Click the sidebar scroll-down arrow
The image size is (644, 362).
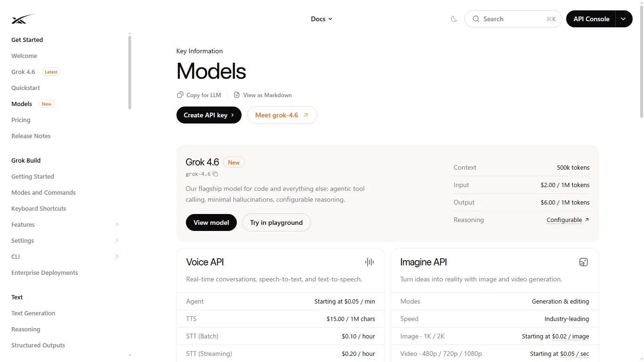tap(130, 355)
